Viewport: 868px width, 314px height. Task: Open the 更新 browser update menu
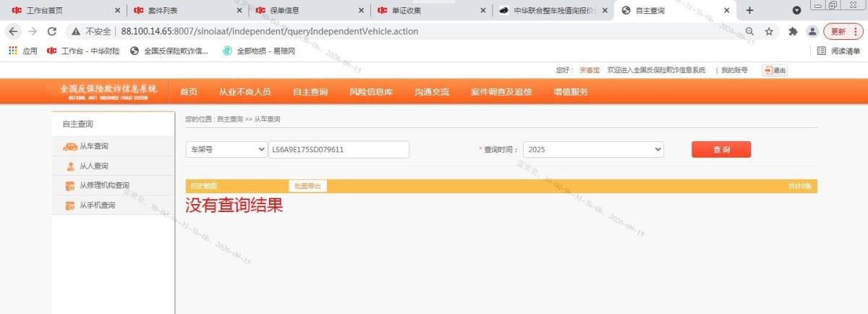coord(843,32)
